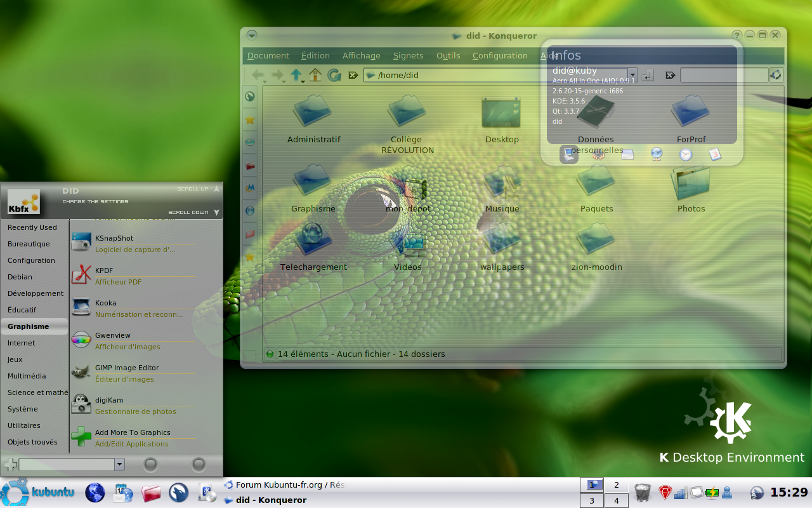Launch GIMP Image Editor

click(x=133, y=373)
